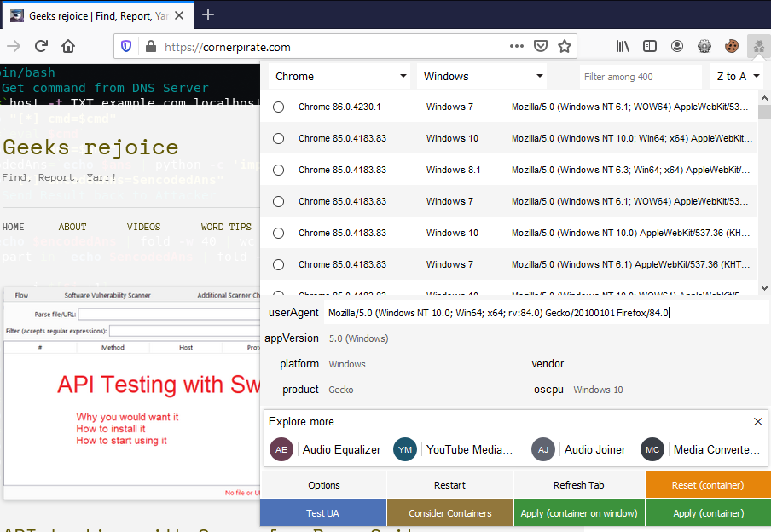Open the Firefox account icon
Image resolution: width=771 pixels, height=532 pixels.
(x=677, y=46)
